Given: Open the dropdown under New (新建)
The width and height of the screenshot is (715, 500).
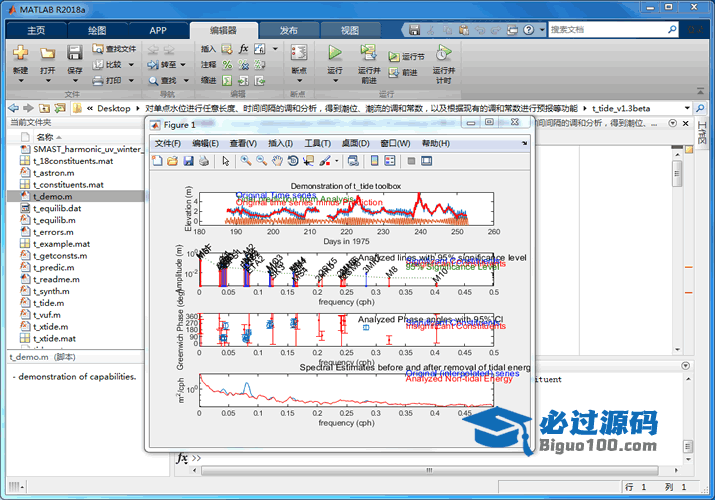Looking at the screenshot, I should 21,81.
